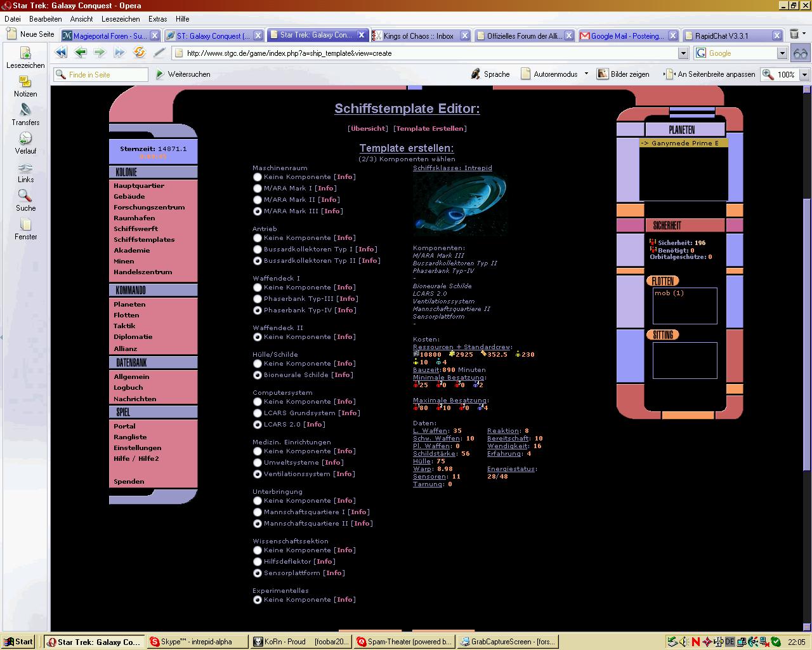Viewport: 812px width, 650px height.
Task: Expand the address bar URL dropdown
Action: pyautogui.click(x=683, y=53)
